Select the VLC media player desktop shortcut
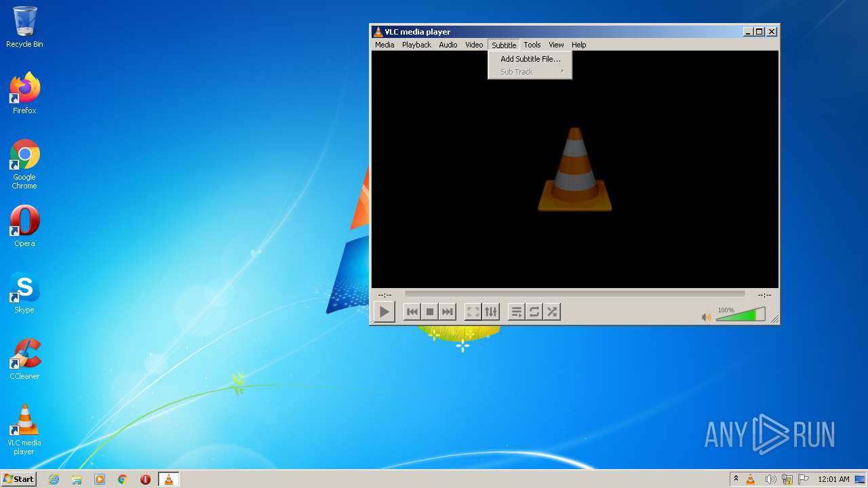 (24, 430)
